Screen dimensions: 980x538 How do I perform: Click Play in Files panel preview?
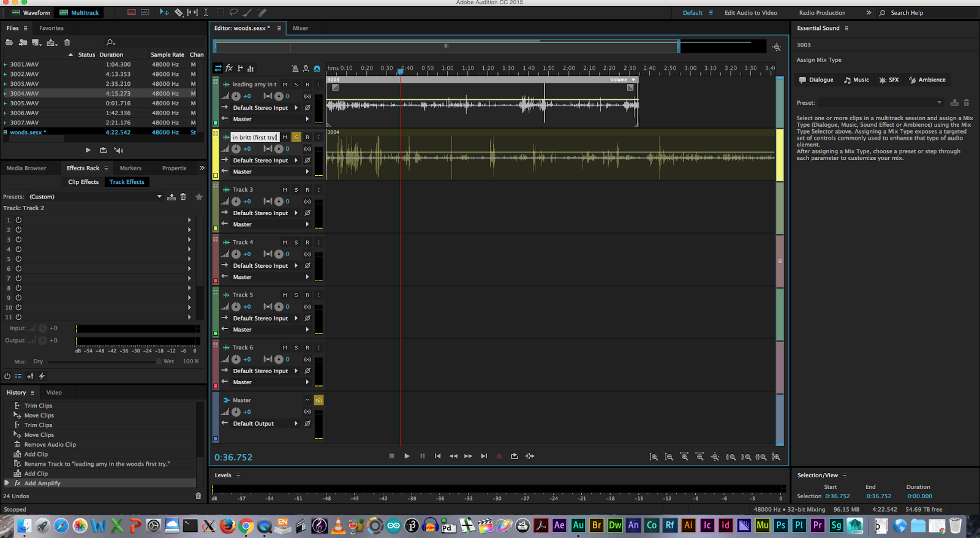88,150
